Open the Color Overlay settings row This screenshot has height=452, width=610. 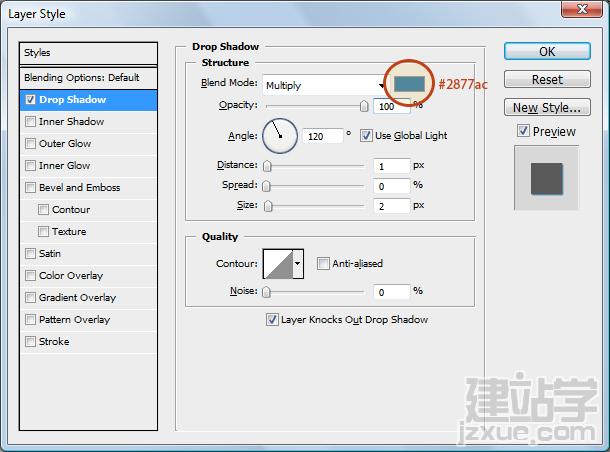coord(88,275)
